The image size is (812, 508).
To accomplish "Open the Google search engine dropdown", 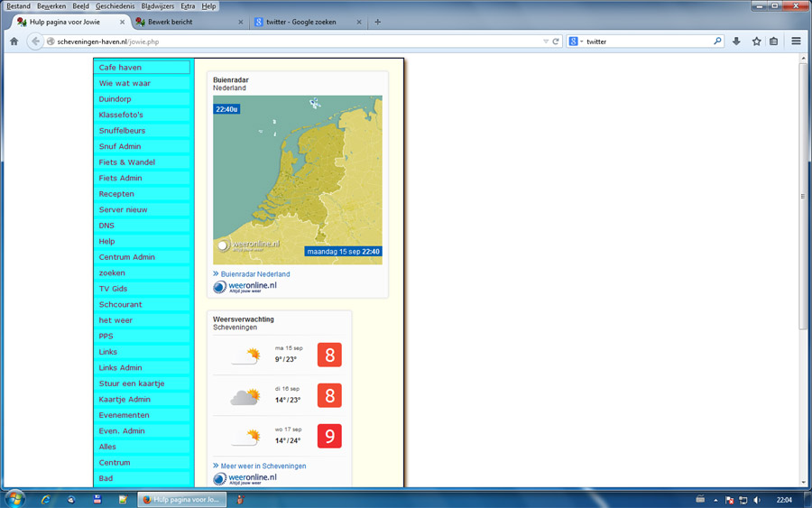I will [576, 42].
